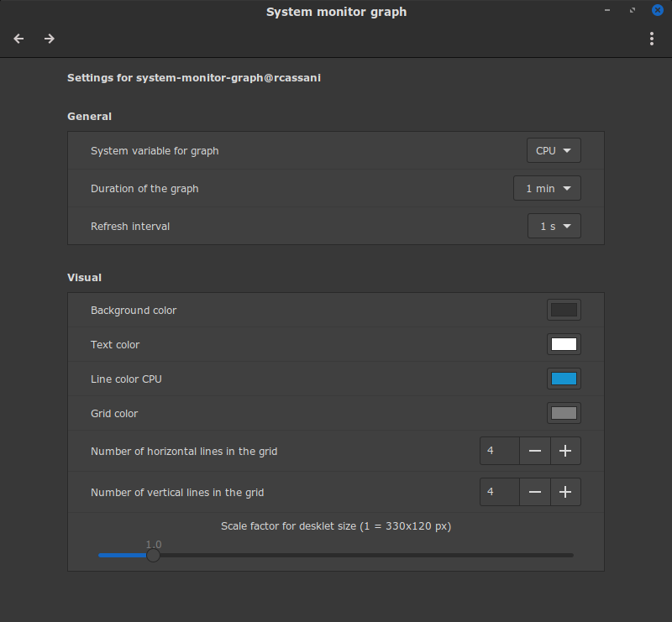Increase number of vertical grid lines
This screenshot has height=622, width=672.
(x=565, y=492)
